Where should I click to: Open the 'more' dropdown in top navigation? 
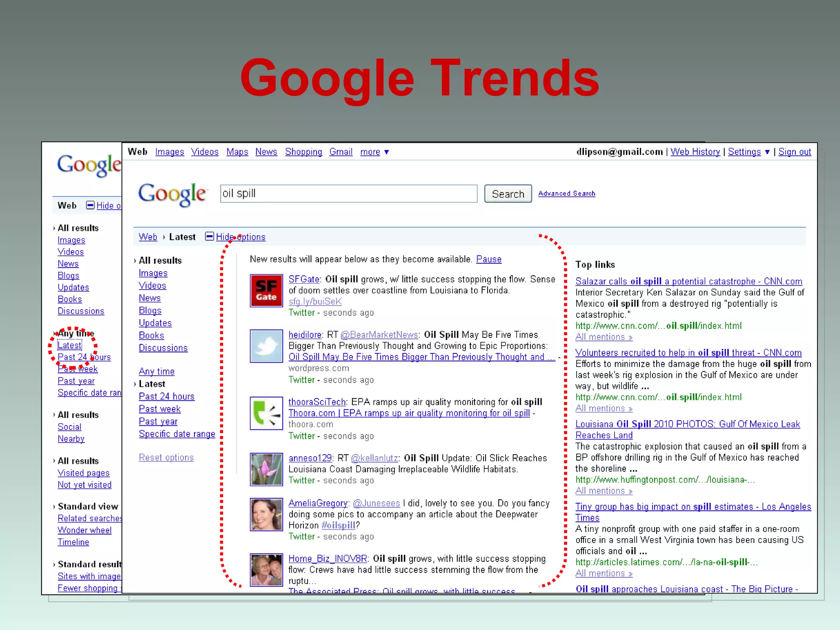tap(374, 152)
